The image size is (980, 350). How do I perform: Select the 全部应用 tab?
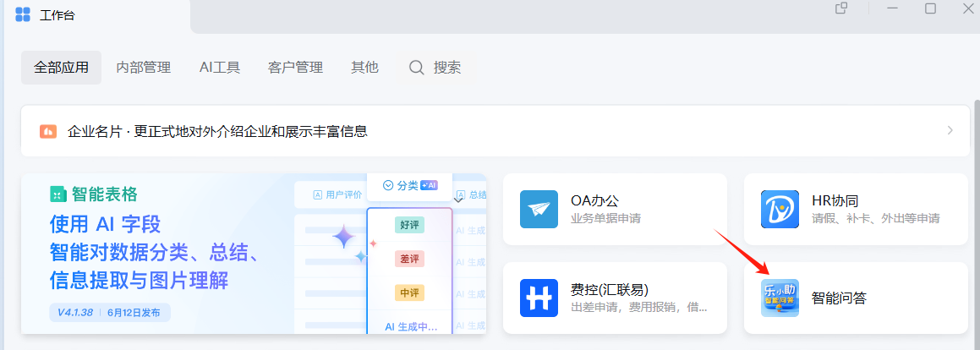pos(61,68)
